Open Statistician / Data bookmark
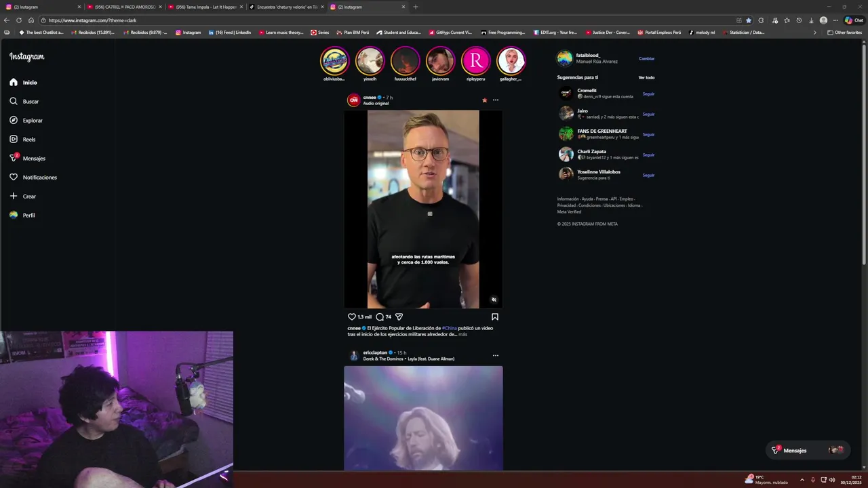The height and width of the screenshot is (488, 868). [x=744, y=33]
